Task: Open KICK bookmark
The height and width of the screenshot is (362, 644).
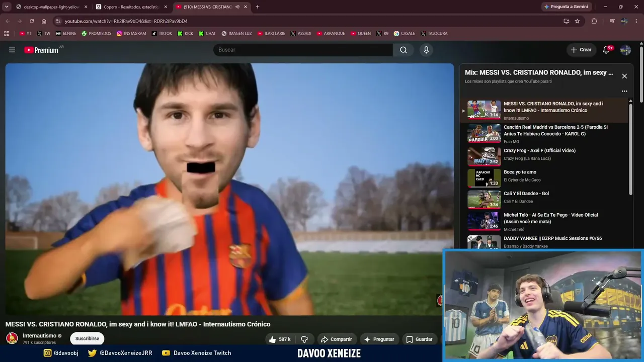Action: coord(185,34)
